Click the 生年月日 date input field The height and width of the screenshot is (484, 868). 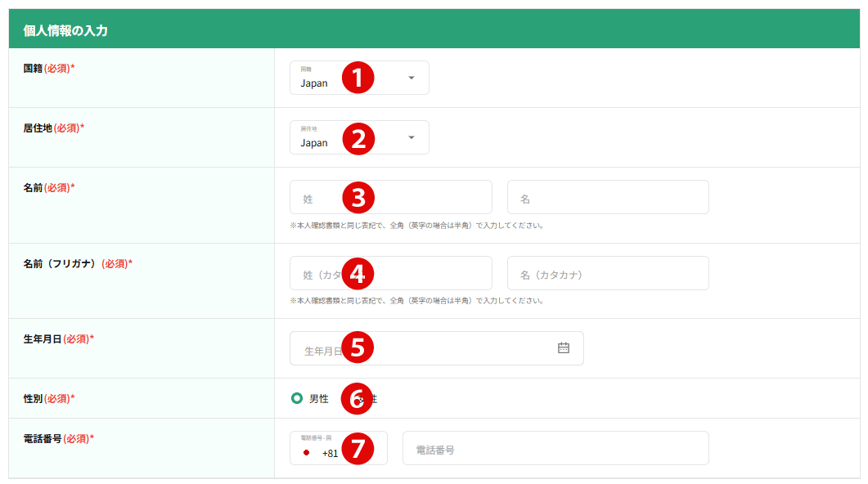pos(437,348)
